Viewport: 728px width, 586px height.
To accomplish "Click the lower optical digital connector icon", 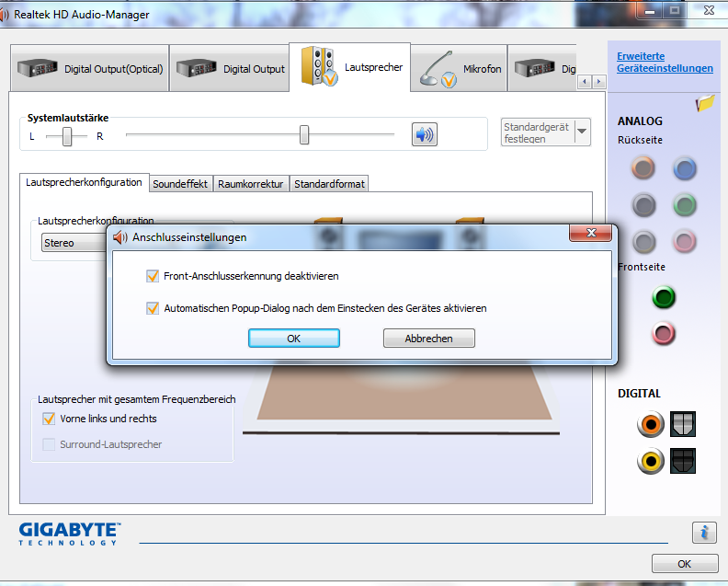I will pos(682,461).
